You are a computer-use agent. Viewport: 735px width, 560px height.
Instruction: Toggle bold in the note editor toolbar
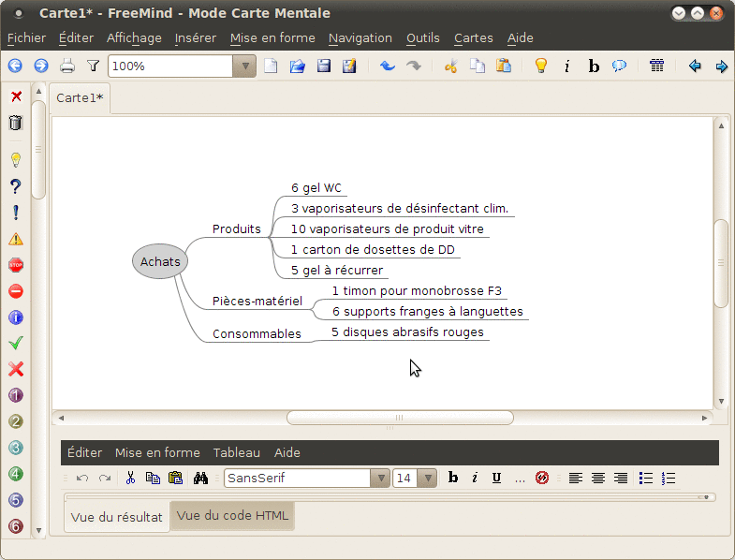[453, 478]
